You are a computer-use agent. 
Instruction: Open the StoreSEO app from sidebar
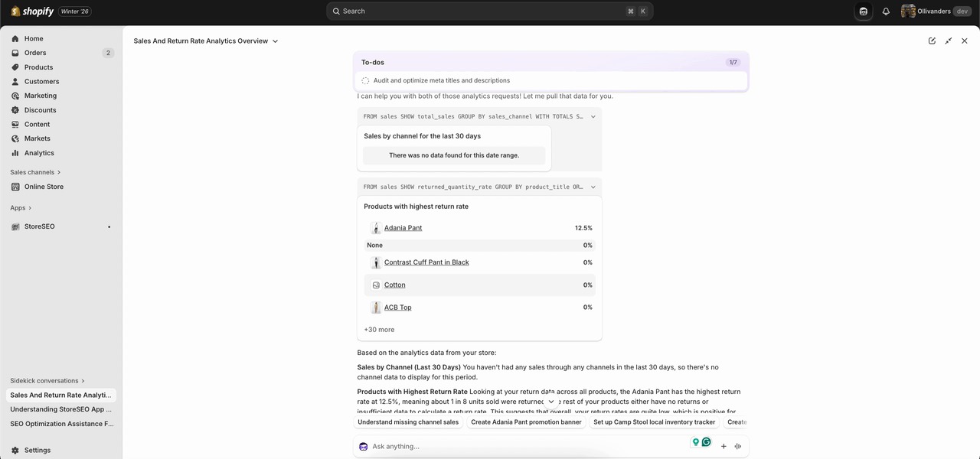click(39, 226)
